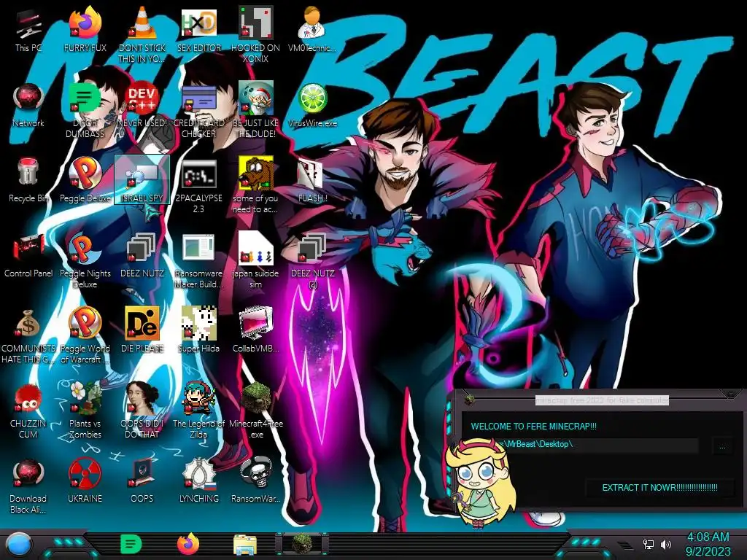Select the Ransomware Maker Build... icon
747x560 pixels.
198,261
